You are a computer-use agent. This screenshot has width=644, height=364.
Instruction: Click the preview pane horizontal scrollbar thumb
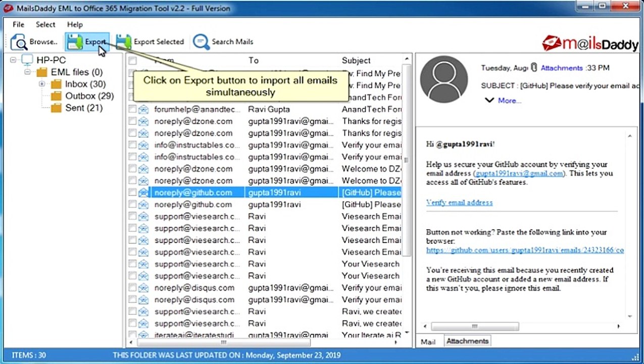[475, 327]
